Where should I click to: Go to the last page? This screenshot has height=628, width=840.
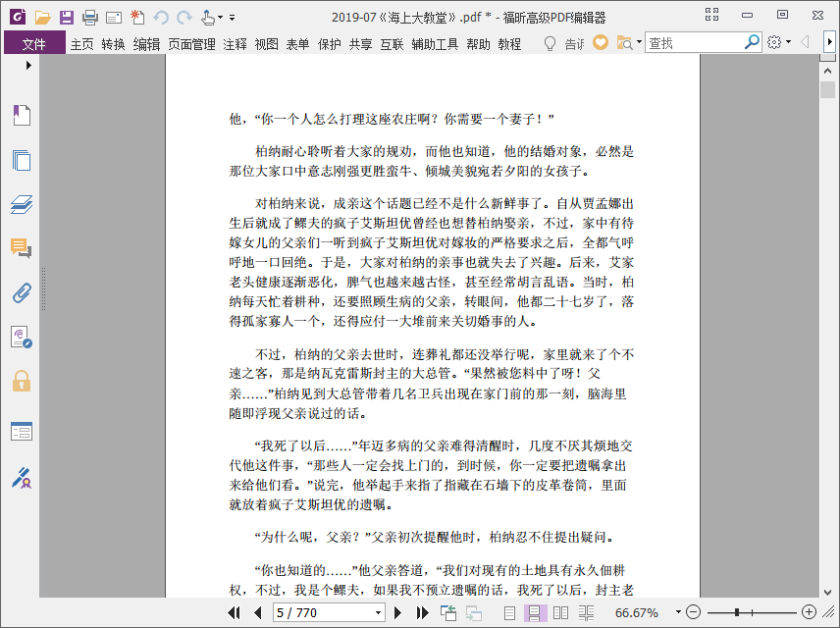pyautogui.click(x=422, y=612)
